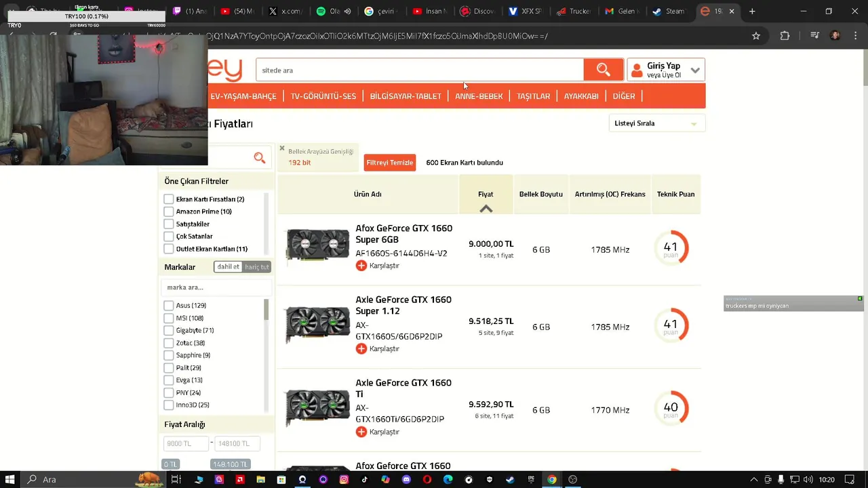Open the Listeyi Sırala dropdown

click(656, 123)
